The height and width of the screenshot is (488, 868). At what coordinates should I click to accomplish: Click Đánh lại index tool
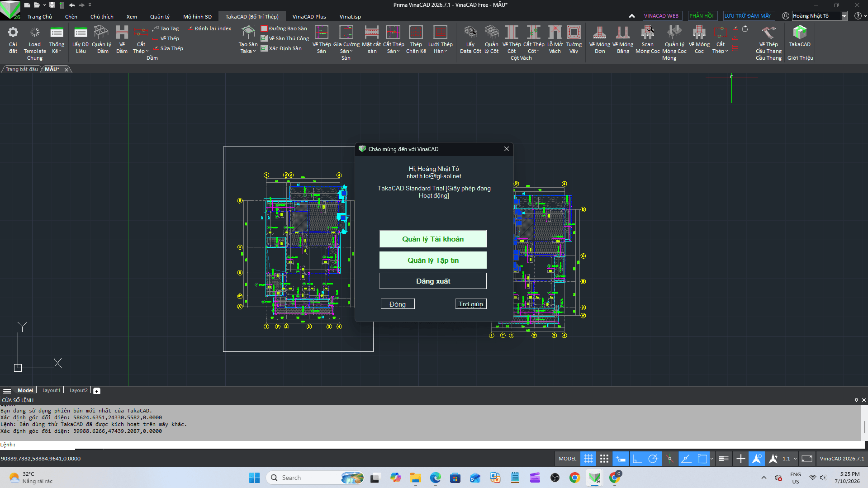click(x=210, y=28)
